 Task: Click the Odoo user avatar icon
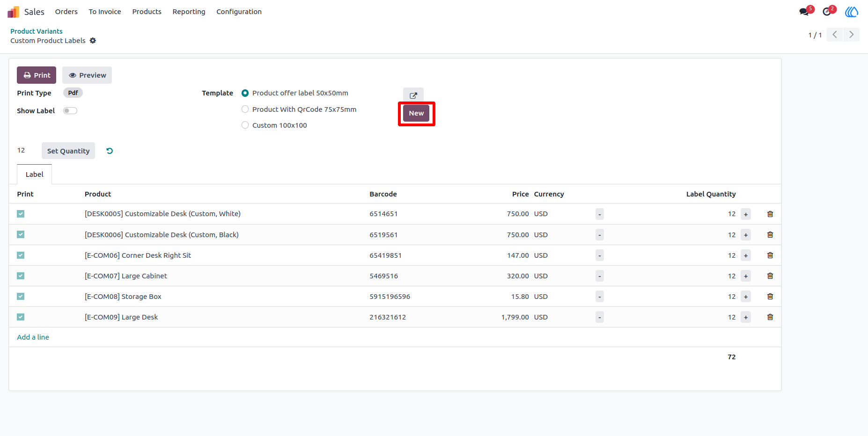pyautogui.click(x=852, y=12)
